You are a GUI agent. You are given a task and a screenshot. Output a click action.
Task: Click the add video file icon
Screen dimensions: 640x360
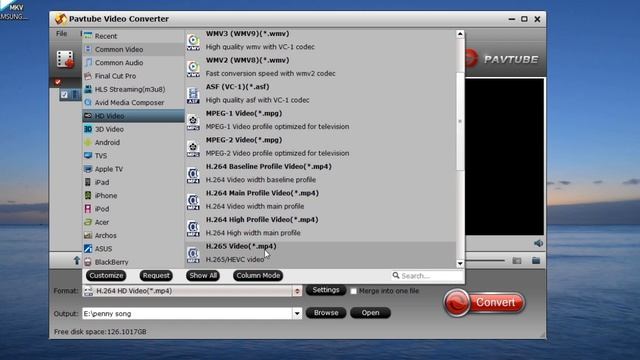tap(65, 60)
